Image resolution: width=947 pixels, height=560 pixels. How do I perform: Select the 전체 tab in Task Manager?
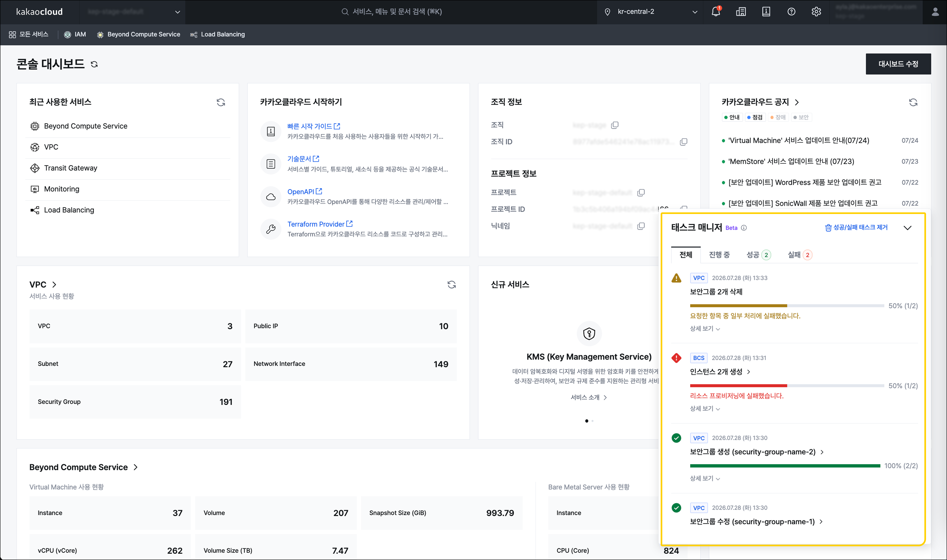click(x=686, y=255)
